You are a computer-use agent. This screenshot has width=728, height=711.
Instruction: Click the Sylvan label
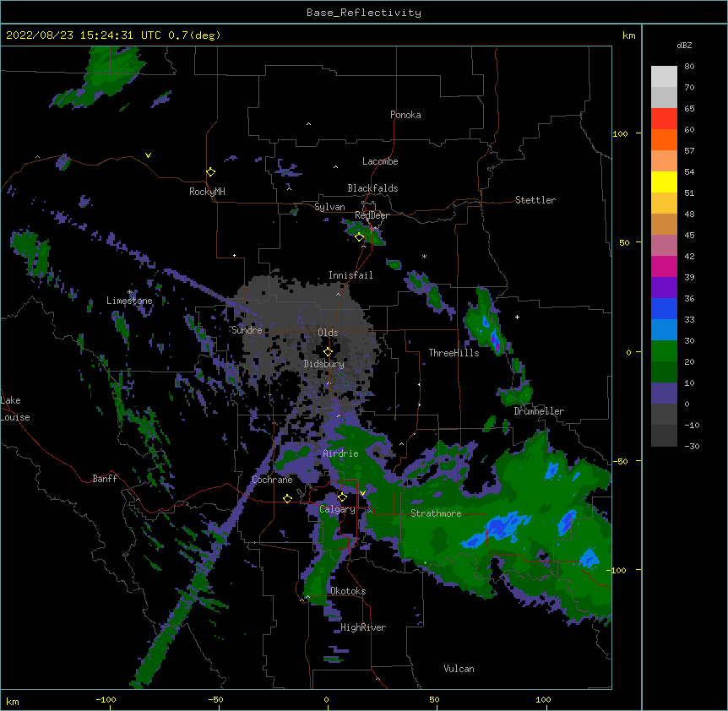point(329,207)
